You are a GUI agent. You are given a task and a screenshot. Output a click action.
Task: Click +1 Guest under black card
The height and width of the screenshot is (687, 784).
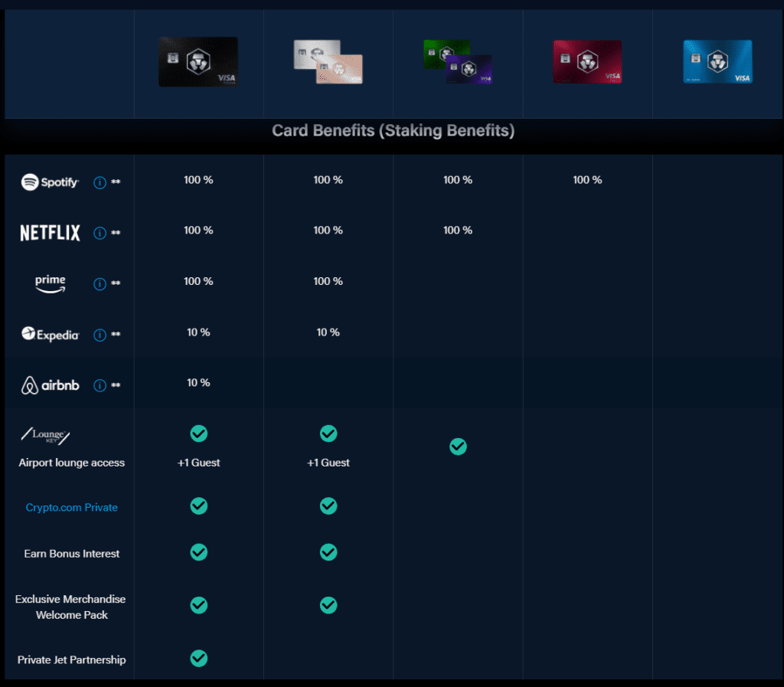point(198,463)
